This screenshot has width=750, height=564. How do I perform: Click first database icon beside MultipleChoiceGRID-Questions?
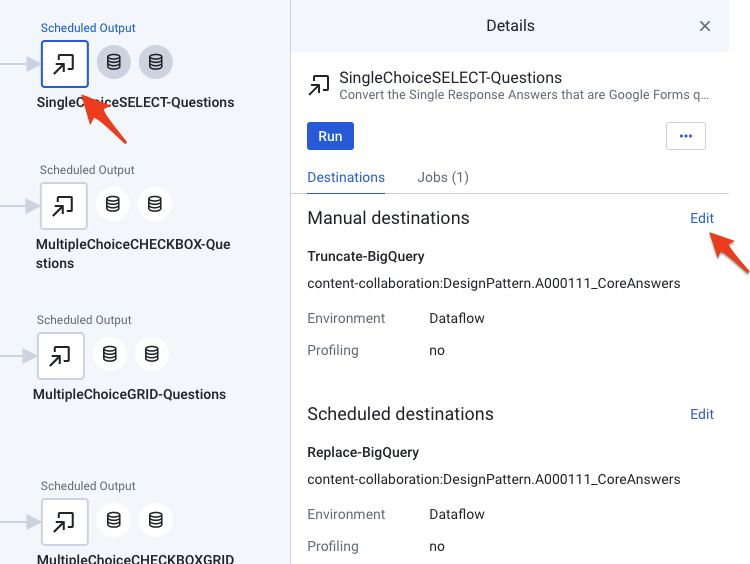point(110,355)
